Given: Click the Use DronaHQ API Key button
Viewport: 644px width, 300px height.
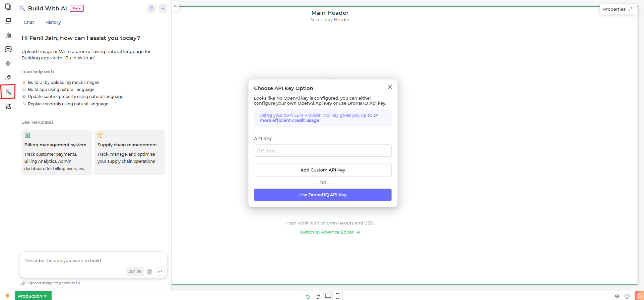Looking at the screenshot, I should coord(323,195).
